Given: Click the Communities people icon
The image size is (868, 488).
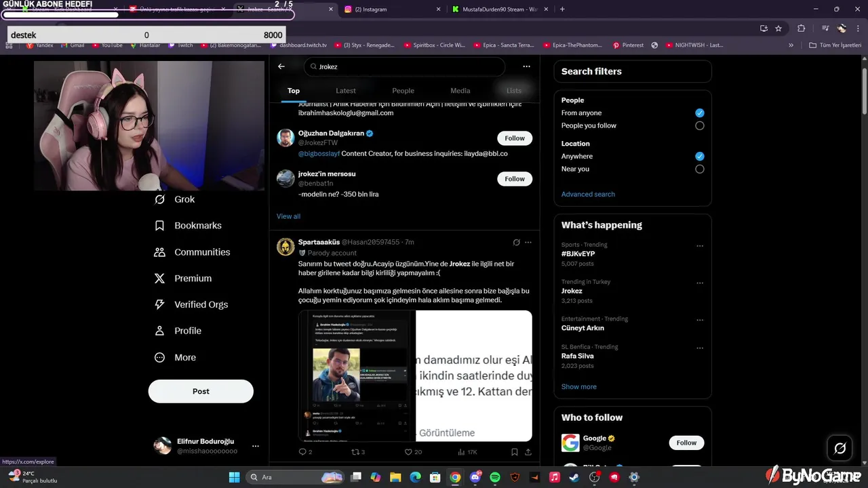Looking at the screenshot, I should (159, 252).
